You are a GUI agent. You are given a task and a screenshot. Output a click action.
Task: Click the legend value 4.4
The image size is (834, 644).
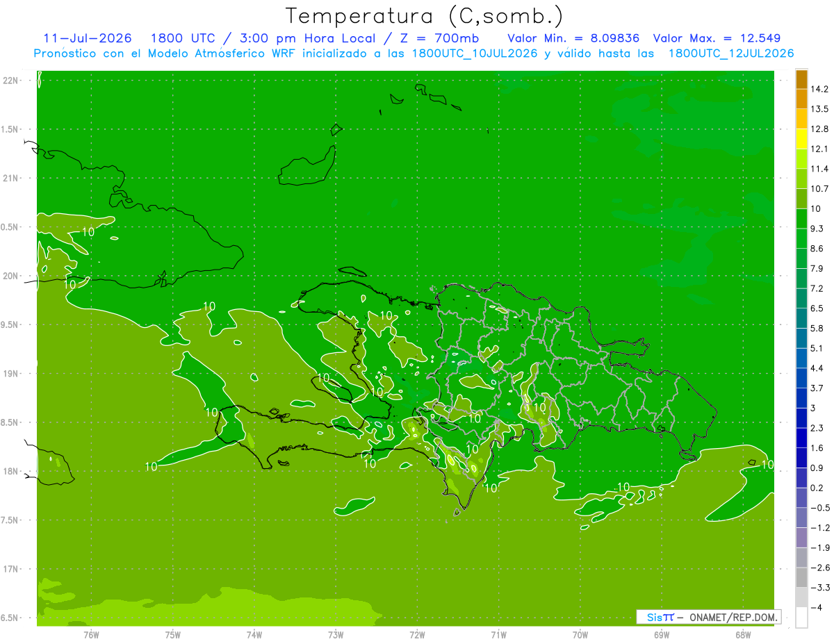click(x=818, y=368)
